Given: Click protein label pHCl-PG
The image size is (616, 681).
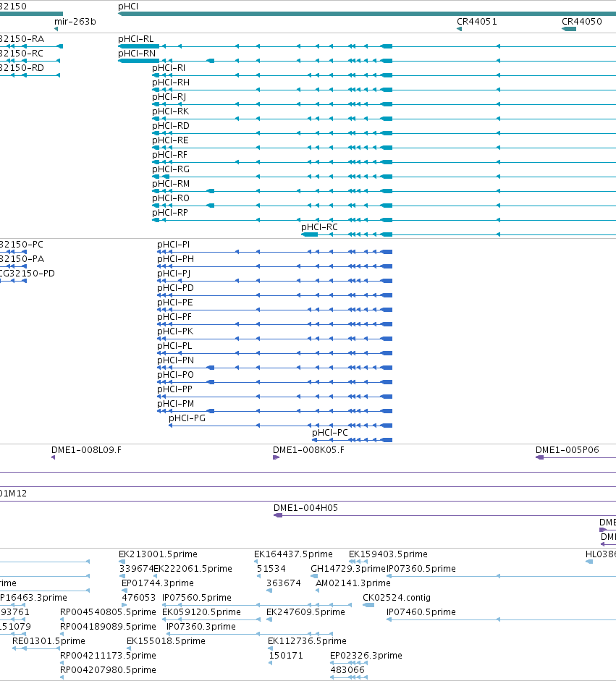Looking at the screenshot, I should tap(187, 418).
